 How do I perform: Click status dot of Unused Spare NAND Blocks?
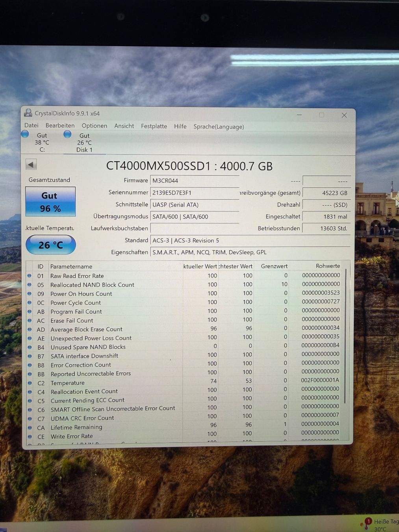coord(30,347)
